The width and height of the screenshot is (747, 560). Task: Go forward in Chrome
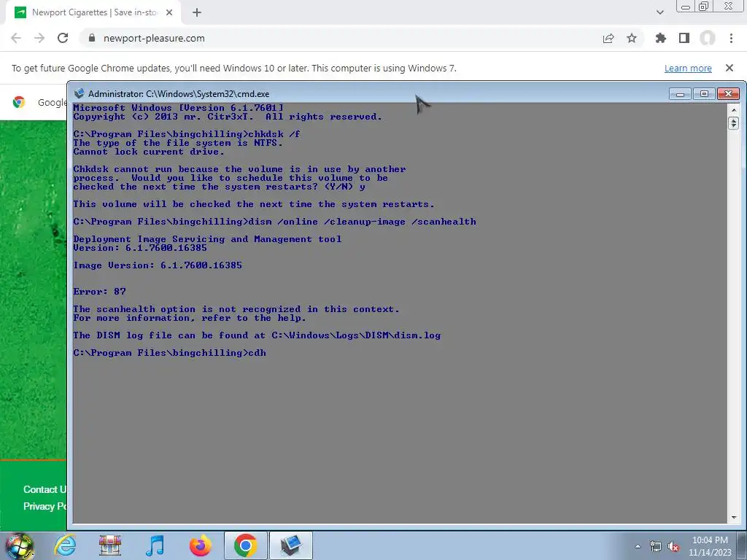(x=39, y=38)
